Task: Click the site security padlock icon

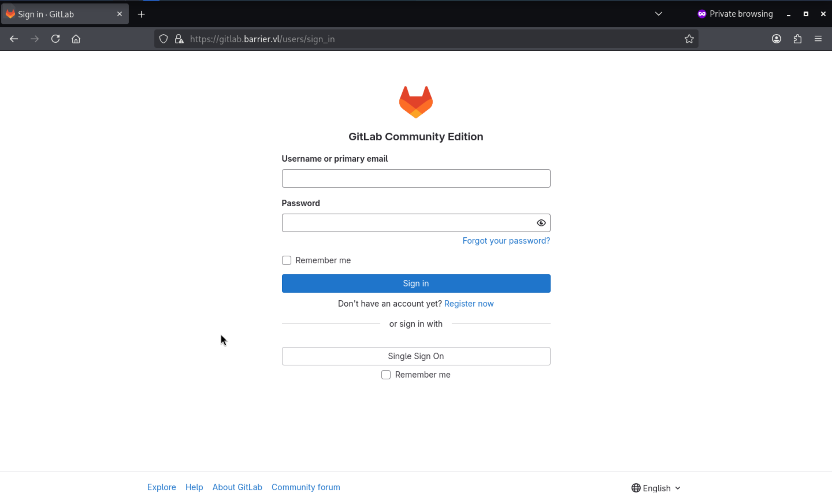Action: click(x=179, y=39)
